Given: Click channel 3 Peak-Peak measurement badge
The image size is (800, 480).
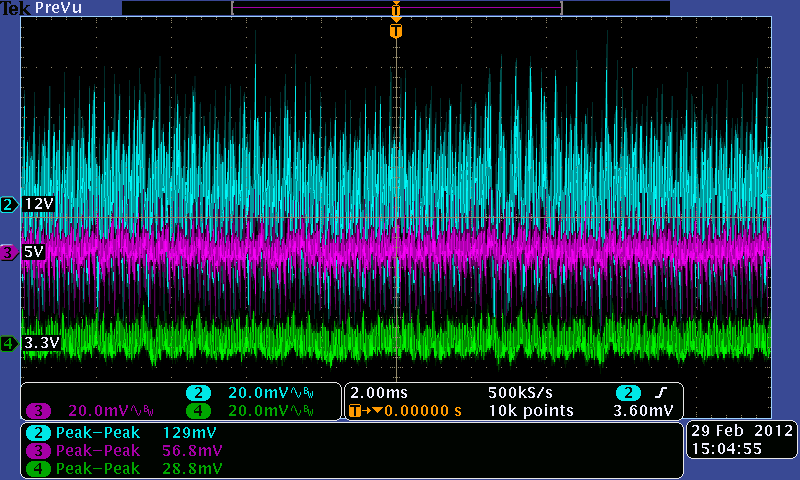Looking at the screenshot, I should (x=38, y=451).
